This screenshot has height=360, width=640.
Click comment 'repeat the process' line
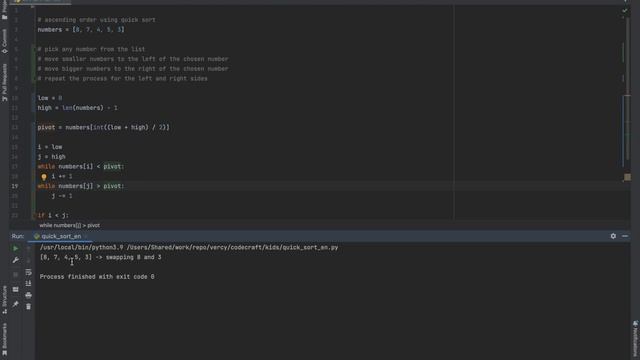click(122, 79)
